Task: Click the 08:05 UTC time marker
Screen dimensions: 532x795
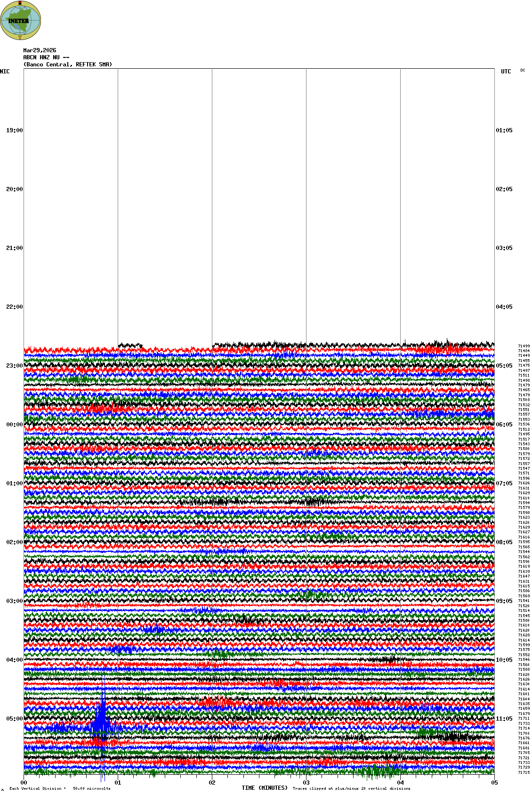Action: pos(504,542)
